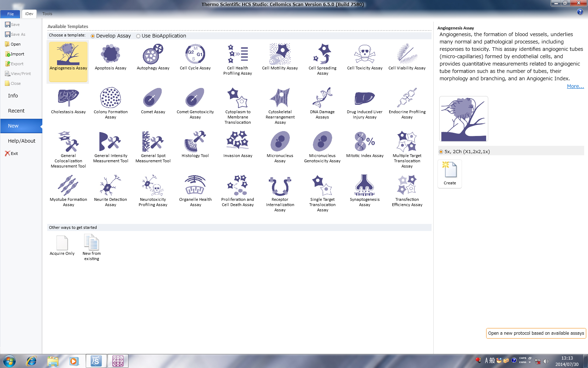Viewport: 588px width, 368px height.
Task: Exit the application via Exit item
Action: [11, 154]
